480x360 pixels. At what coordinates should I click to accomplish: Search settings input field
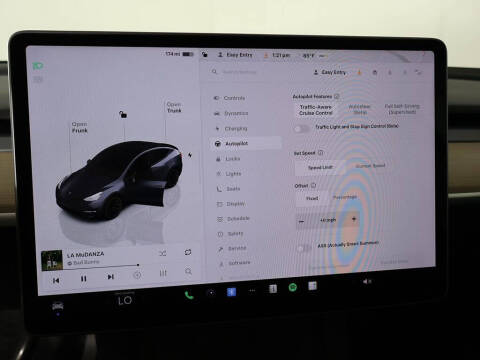point(257,72)
